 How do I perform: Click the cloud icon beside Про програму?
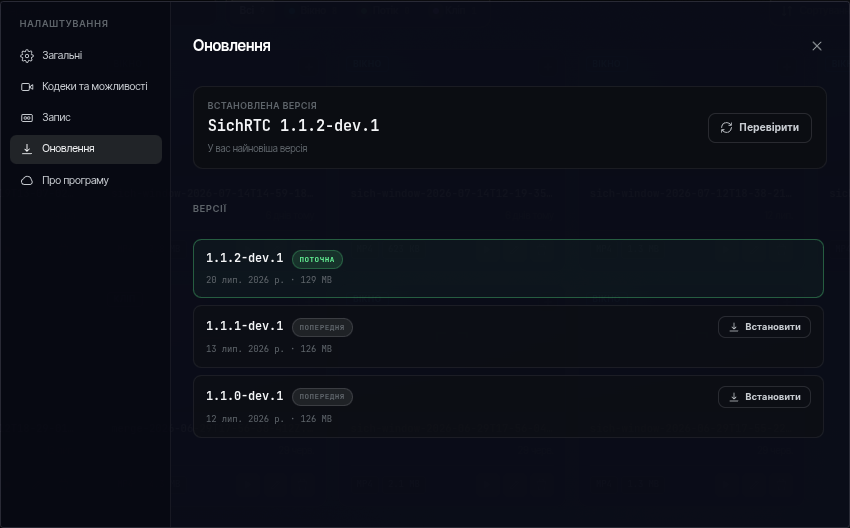point(27,181)
